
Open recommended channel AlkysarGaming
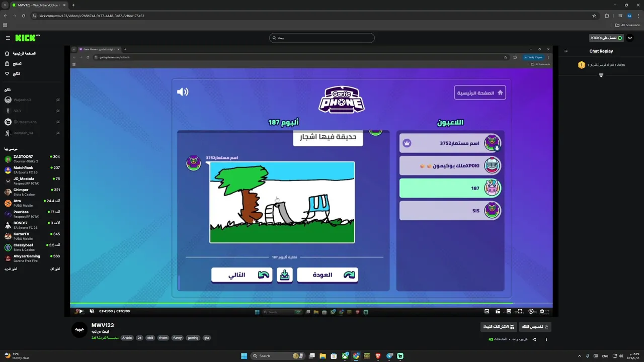(x=32, y=258)
